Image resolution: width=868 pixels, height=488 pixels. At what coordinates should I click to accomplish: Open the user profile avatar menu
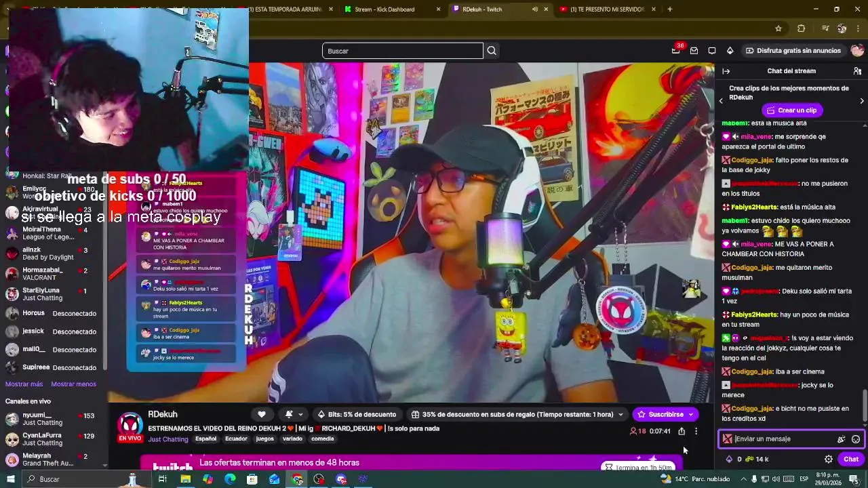(857, 51)
